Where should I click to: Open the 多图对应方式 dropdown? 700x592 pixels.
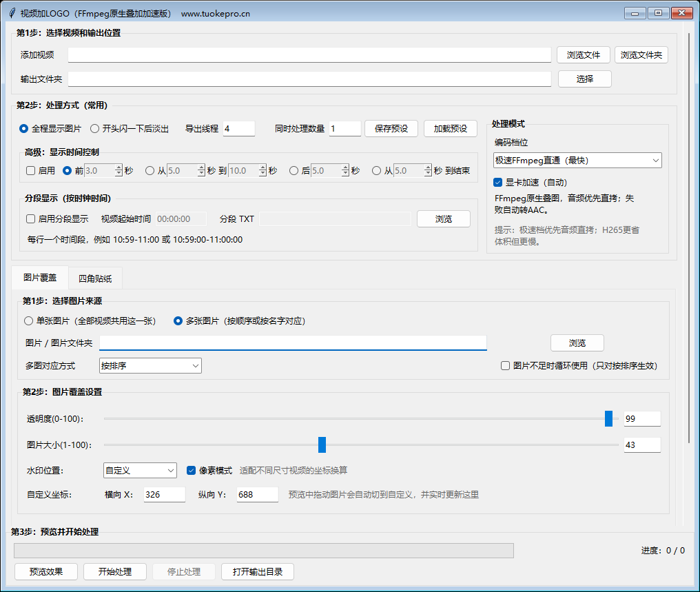pyautogui.click(x=150, y=366)
